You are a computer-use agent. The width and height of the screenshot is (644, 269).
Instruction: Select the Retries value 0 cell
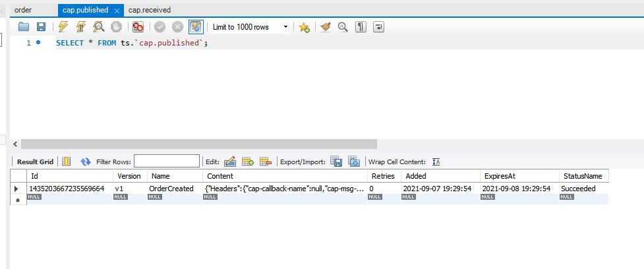coord(384,189)
